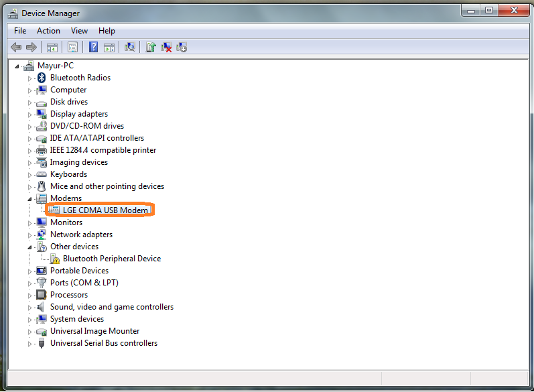Click the DVD/CD-ROM drives icon
The height and width of the screenshot is (392, 534).
point(42,126)
